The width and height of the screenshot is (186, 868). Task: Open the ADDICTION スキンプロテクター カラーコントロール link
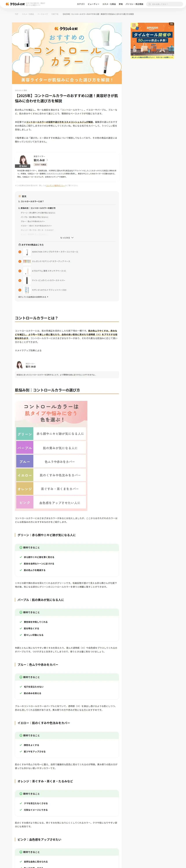coord(55,252)
